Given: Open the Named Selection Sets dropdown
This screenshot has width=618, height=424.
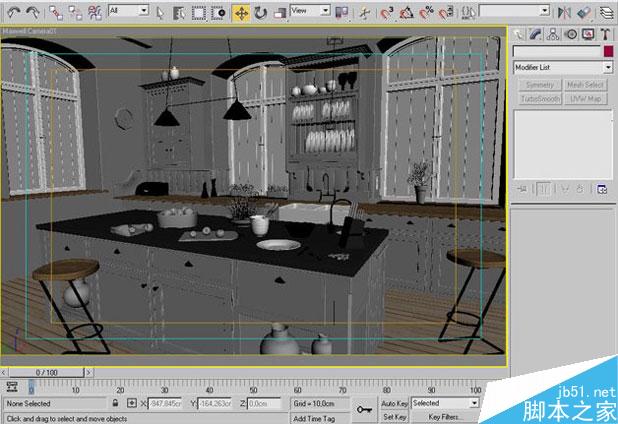Looking at the screenshot, I should [514, 11].
